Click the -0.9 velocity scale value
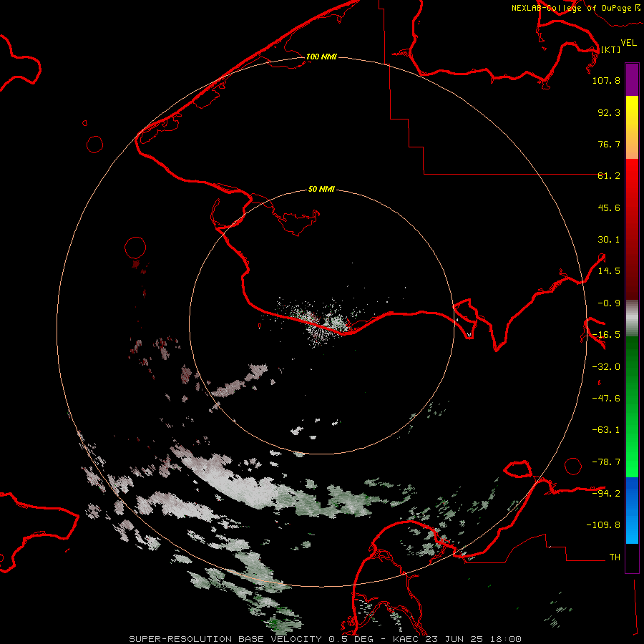The width and height of the screenshot is (644, 644). pos(609,303)
